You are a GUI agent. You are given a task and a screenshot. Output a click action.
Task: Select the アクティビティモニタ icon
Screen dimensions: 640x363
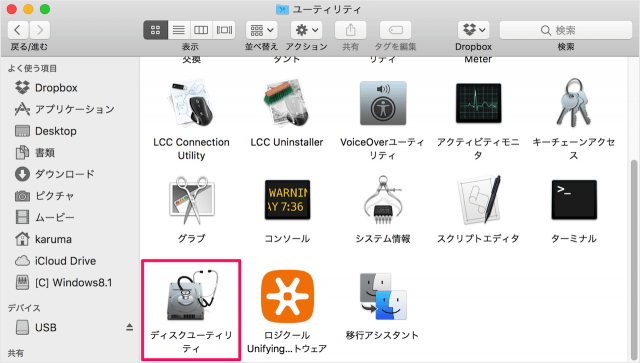click(478, 103)
